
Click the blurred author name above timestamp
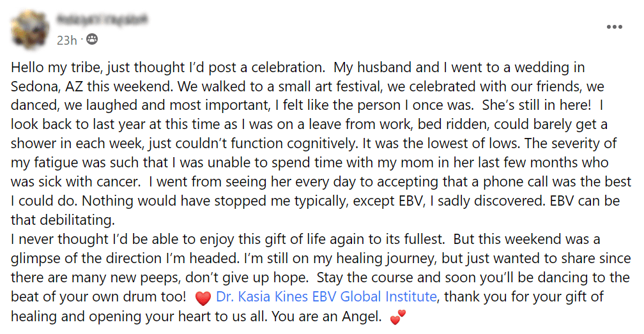tap(102, 19)
